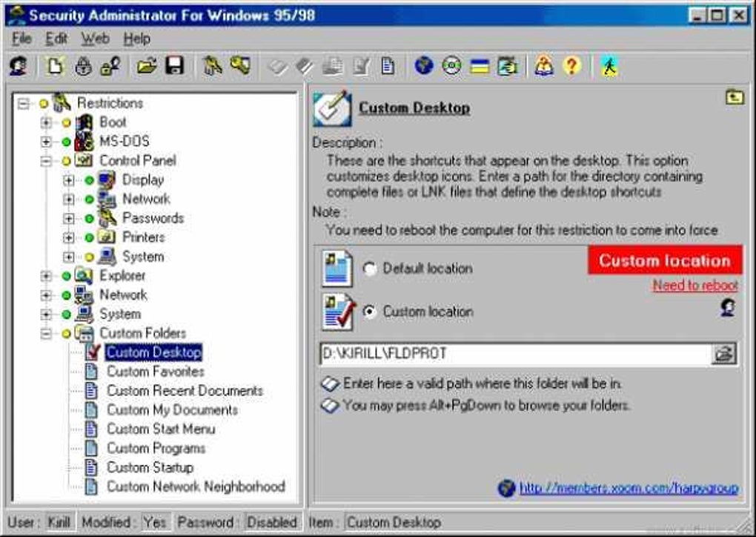Click the user profile icon in toolbar

[x=19, y=66]
